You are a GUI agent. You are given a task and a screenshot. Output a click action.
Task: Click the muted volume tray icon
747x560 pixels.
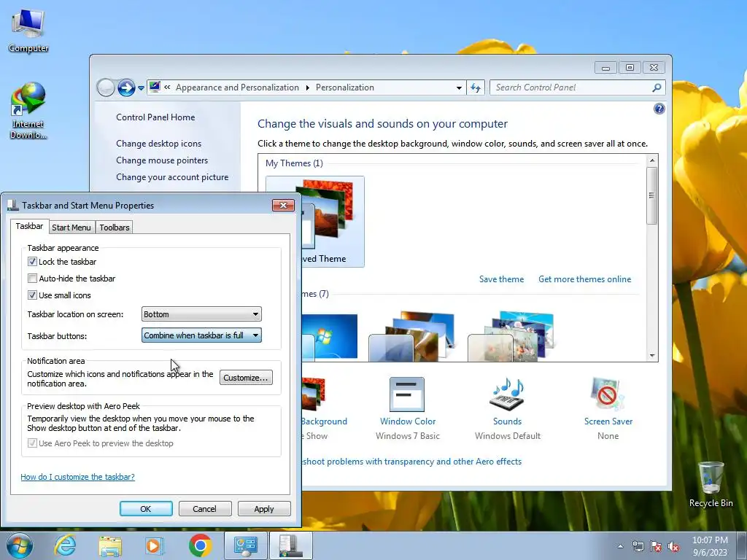673,546
